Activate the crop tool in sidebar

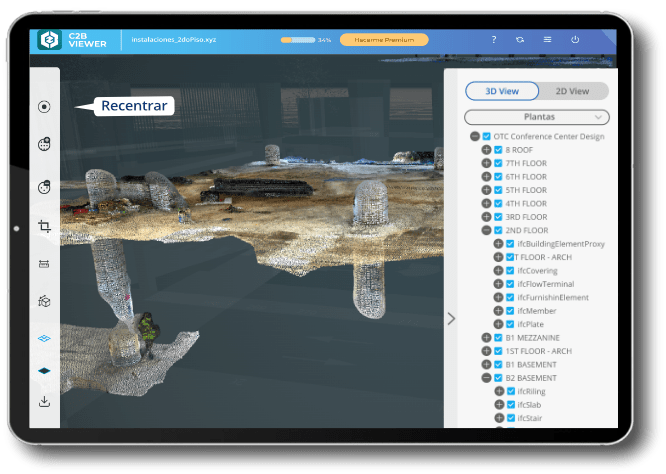click(x=44, y=226)
